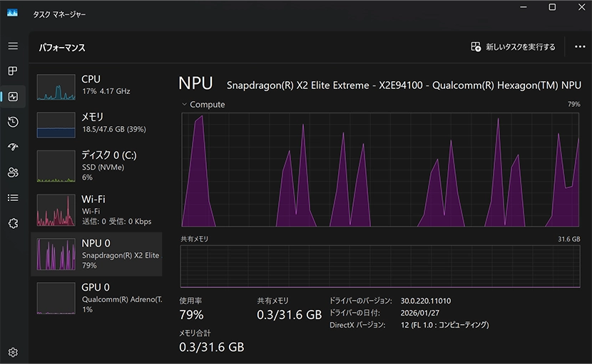Click the disk mini activity graph

(56, 167)
